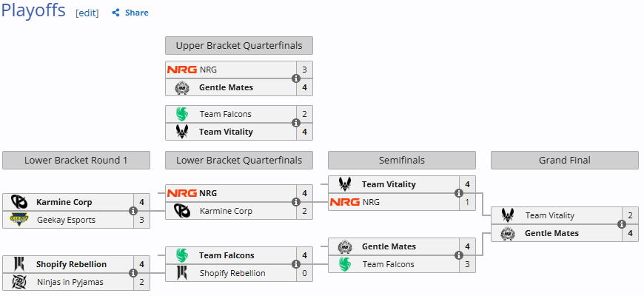Select the Lower Bracket Round 1 header
This screenshot has height=296, width=644.
[76, 160]
